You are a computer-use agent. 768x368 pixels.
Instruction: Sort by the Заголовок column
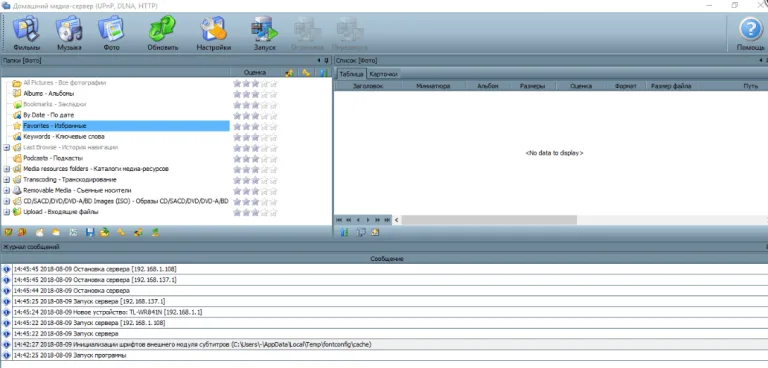(368, 86)
